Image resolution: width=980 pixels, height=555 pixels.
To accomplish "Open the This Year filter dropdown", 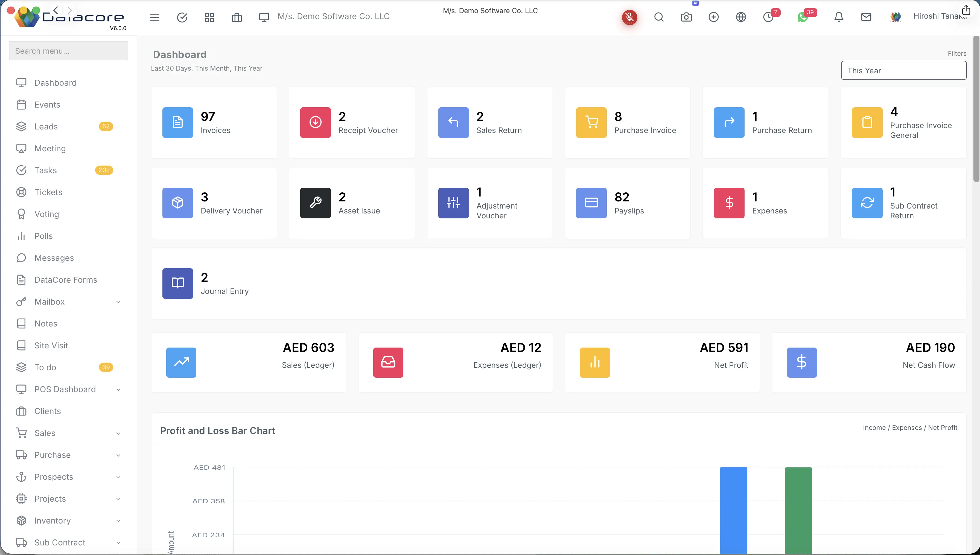I will [903, 71].
